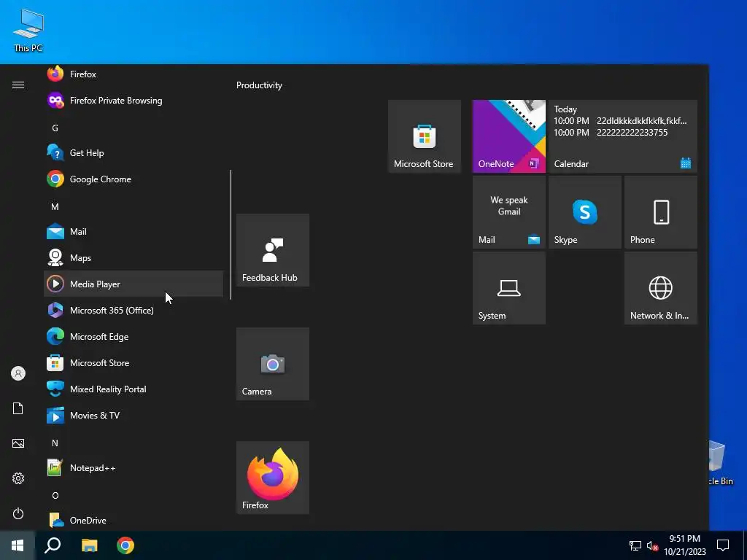
Task: Launch Firefox Private Browsing
Action: tap(133, 101)
